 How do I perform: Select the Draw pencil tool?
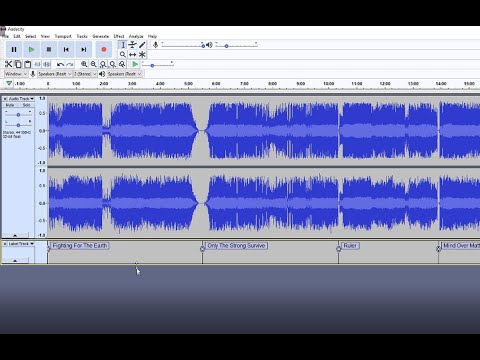pyautogui.click(x=142, y=45)
